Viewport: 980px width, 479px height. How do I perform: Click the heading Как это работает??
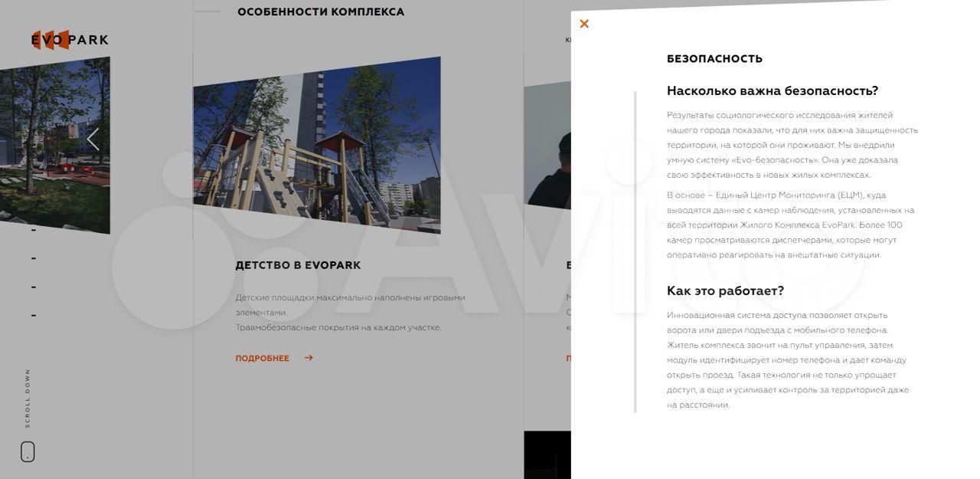[x=725, y=291]
